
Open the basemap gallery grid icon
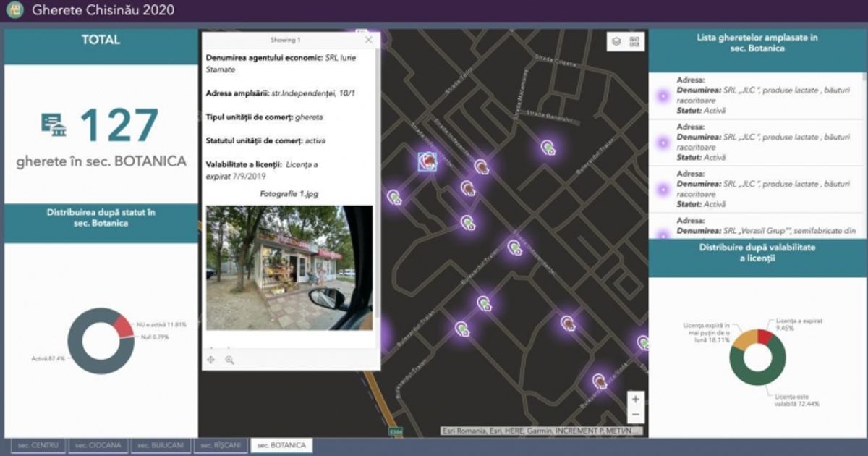click(x=635, y=41)
